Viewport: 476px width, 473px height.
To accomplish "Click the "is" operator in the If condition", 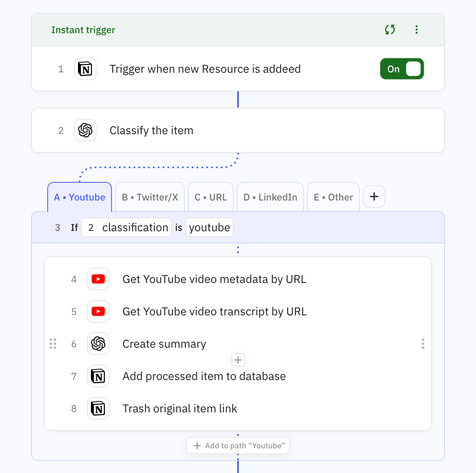I will coord(179,228).
